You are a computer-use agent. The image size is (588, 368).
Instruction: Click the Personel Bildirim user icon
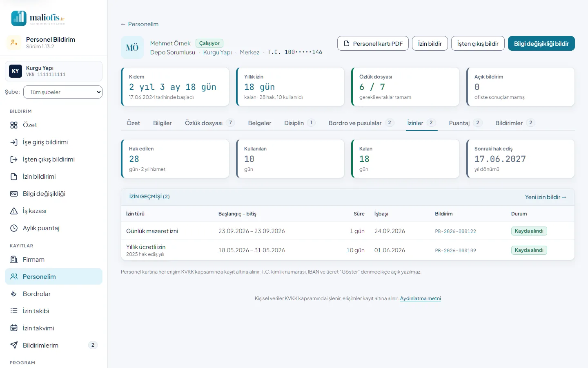pos(14,43)
